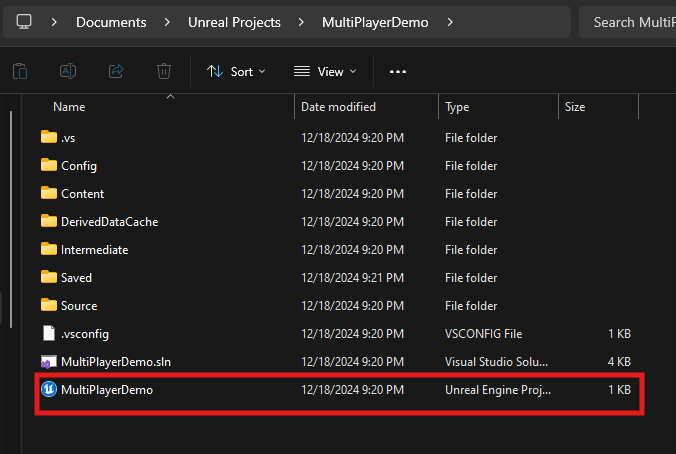Sort by the Type column header
The height and width of the screenshot is (454, 676).
457,107
